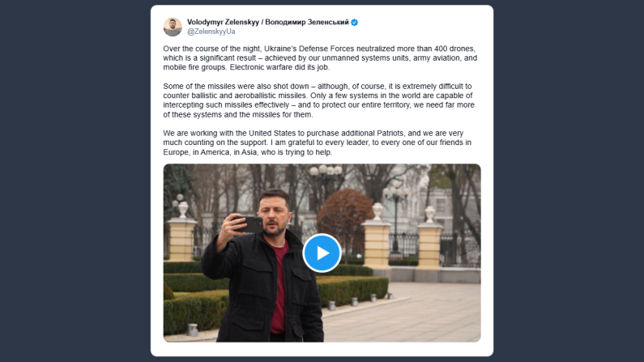Click the paragraph about ballistic missiles
This screenshot has width=644, height=362.
pyautogui.click(x=319, y=100)
